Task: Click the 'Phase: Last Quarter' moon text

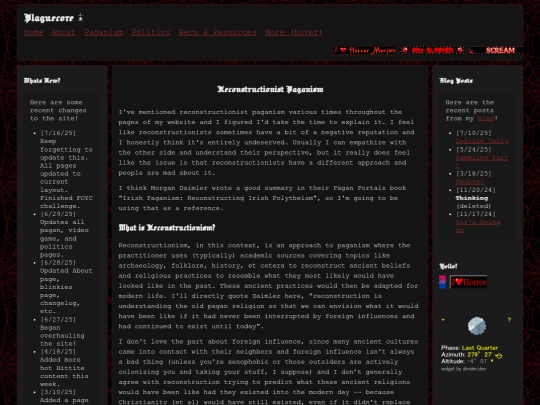Action: (469, 348)
